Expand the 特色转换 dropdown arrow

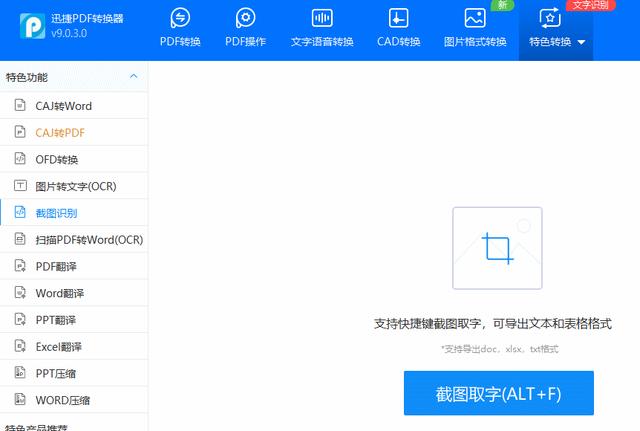[x=582, y=42]
